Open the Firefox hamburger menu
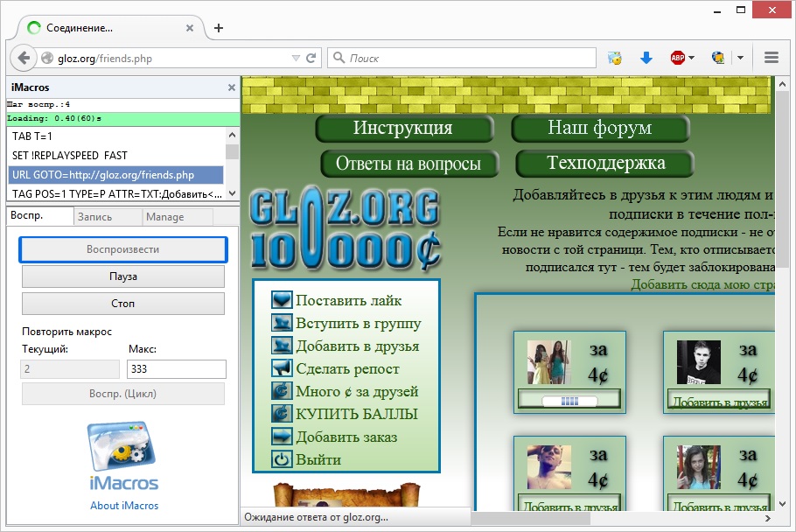This screenshot has height=532, width=796. pos(772,58)
